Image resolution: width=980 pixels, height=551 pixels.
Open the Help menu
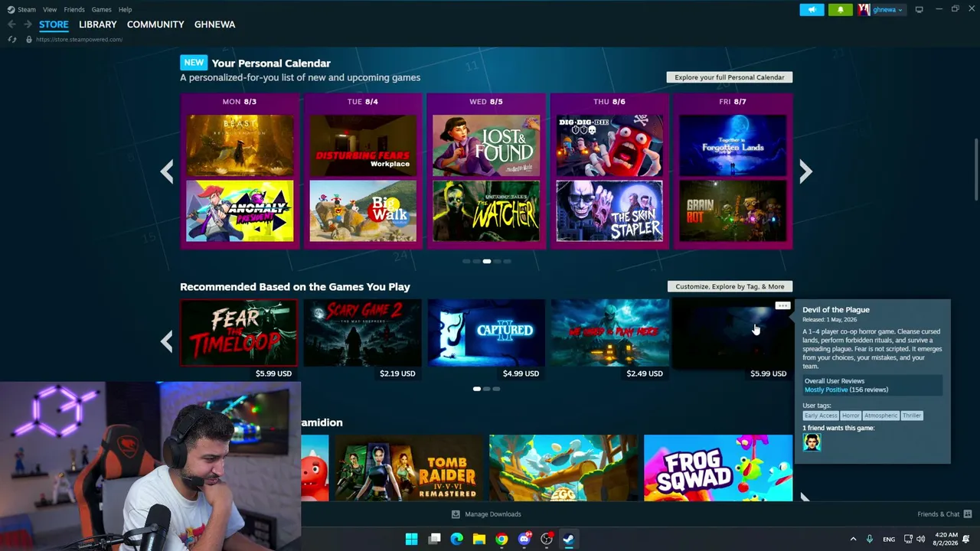(126, 9)
